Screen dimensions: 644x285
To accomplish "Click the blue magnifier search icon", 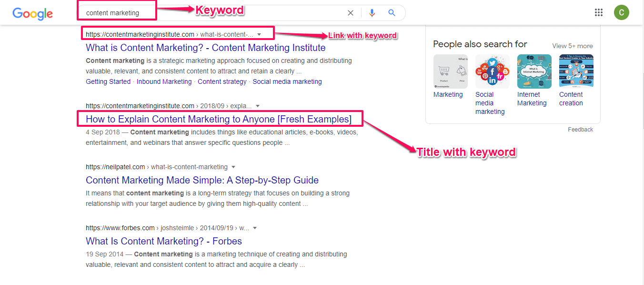I will pyautogui.click(x=392, y=13).
